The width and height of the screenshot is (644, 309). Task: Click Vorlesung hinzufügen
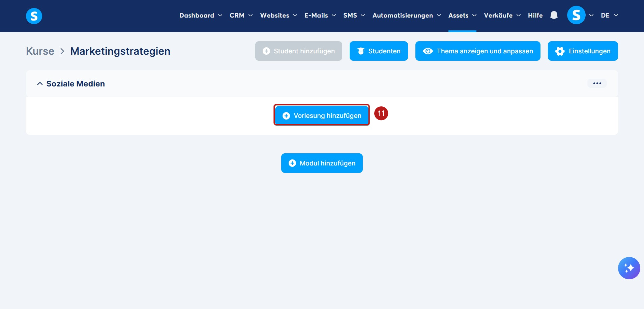[x=322, y=115]
